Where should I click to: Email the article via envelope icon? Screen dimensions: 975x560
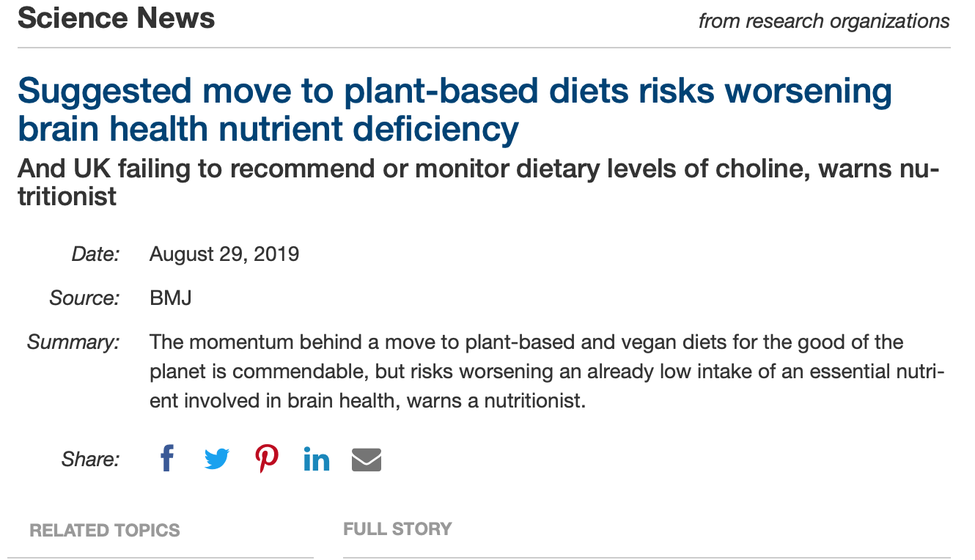click(367, 460)
